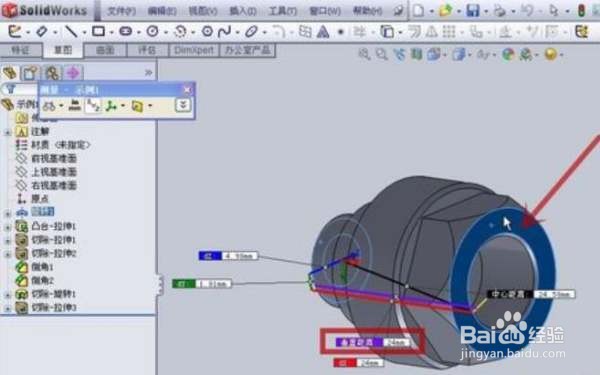This screenshot has width=600, height=375.
Task: Expand the 注解 tree node
Action: (8, 132)
